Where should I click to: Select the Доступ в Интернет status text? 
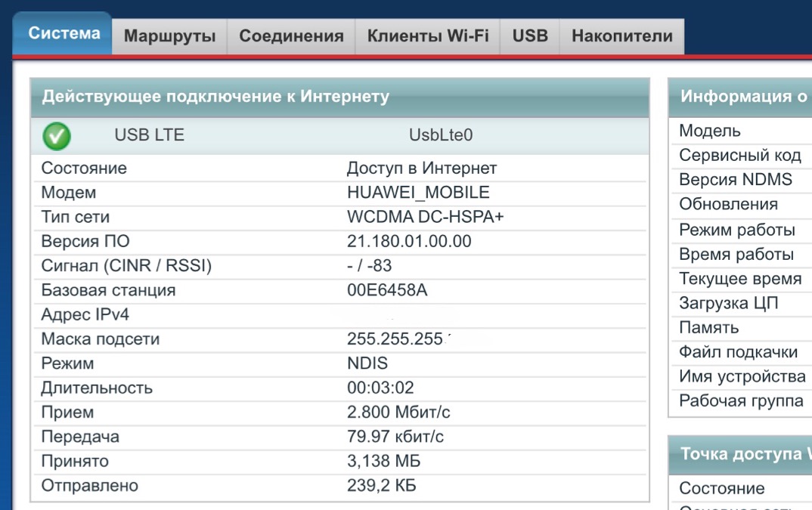click(422, 168)
